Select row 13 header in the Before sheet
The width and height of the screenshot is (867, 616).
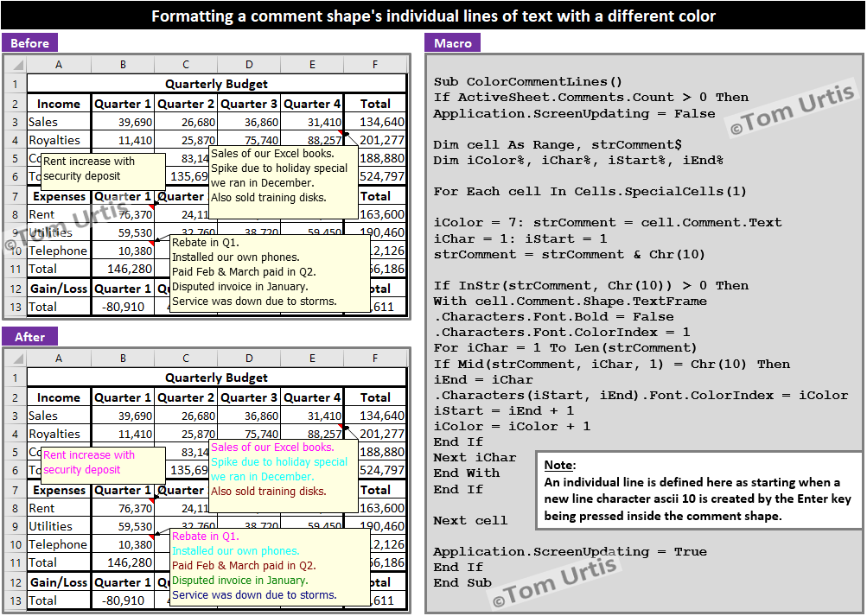click(x=16, y=308)
